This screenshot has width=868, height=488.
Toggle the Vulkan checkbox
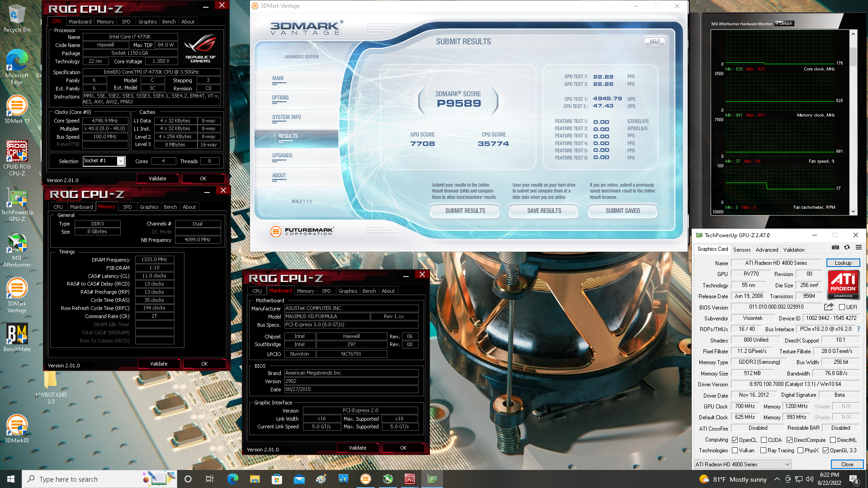point(735,450)
